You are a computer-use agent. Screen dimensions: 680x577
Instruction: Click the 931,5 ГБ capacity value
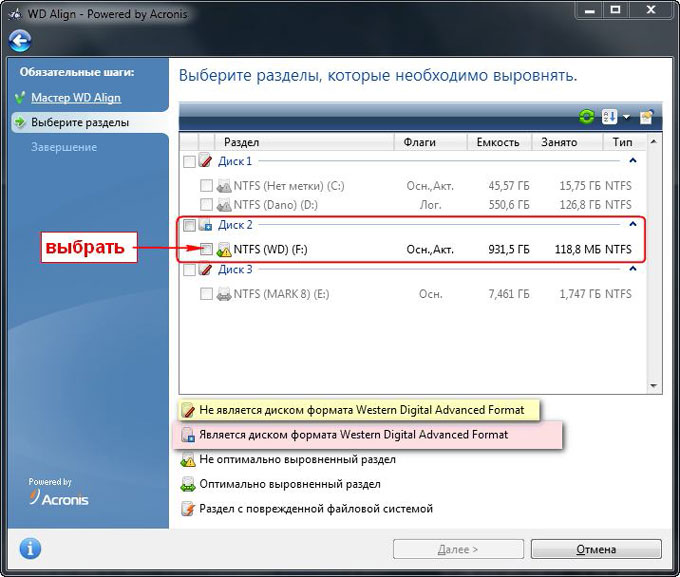click(509, 249)
